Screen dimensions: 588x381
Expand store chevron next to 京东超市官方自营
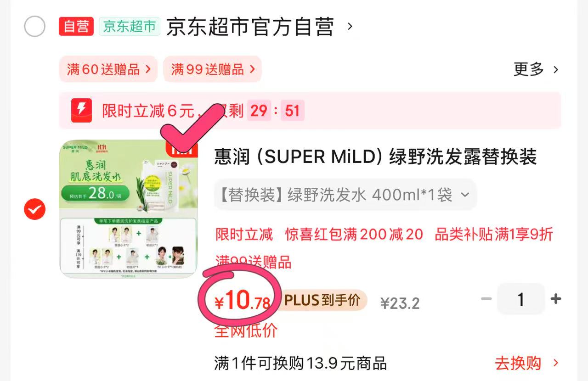350,26
